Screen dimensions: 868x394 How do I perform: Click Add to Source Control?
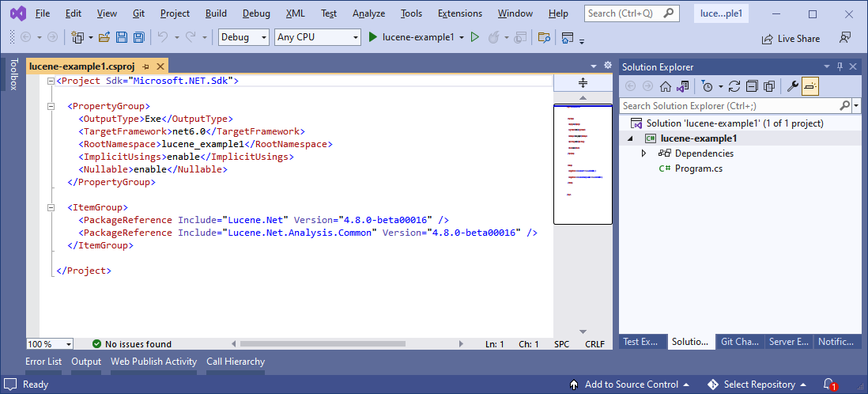630,385
